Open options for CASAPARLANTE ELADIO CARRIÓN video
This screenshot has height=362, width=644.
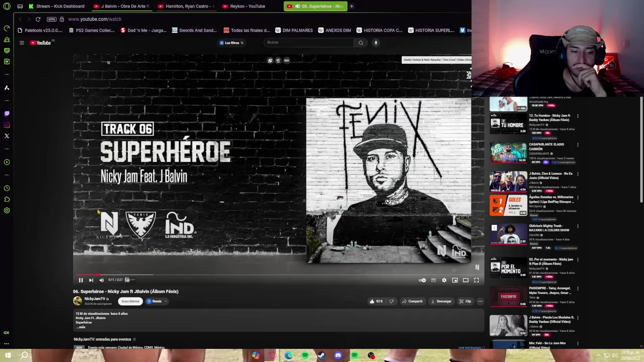[578, 145]
